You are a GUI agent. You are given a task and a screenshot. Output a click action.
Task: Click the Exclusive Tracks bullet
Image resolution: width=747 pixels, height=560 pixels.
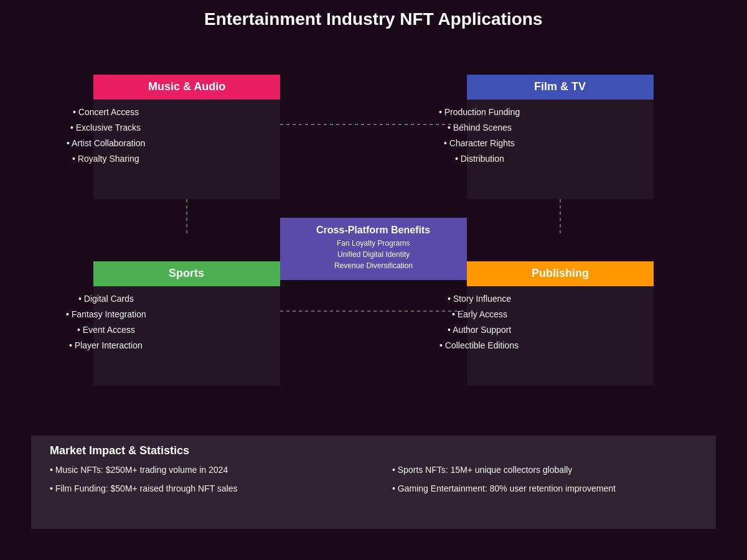click(x=106, y=128)
